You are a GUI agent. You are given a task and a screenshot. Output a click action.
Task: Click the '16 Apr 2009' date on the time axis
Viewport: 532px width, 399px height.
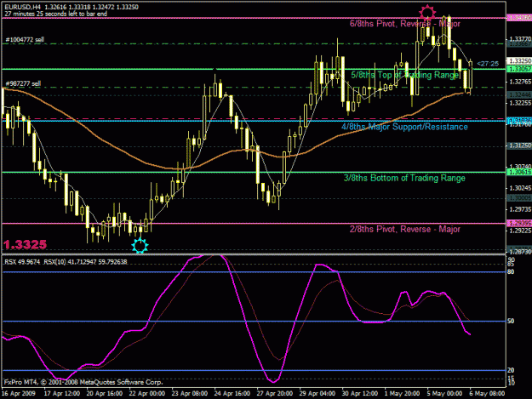[19, 394]
